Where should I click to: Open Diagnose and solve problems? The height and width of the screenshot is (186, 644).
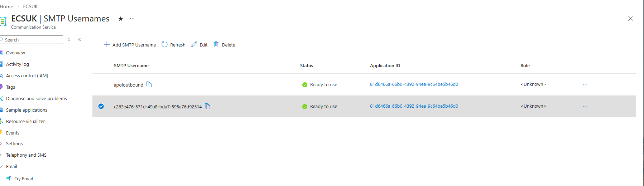point(36,98)
